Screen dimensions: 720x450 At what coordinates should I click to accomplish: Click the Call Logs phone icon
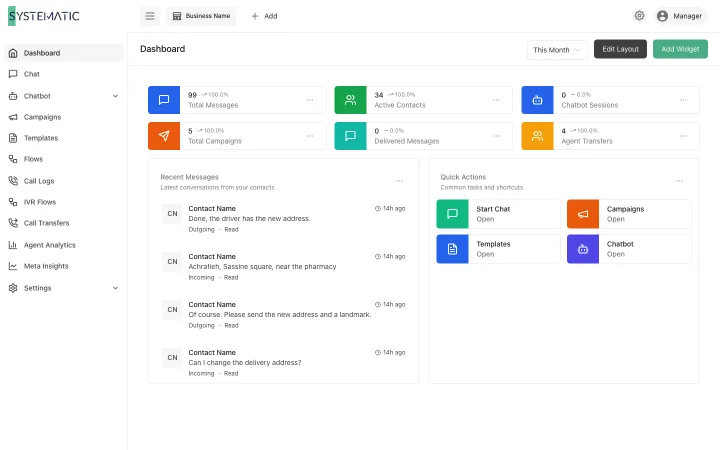click(13, 181)
